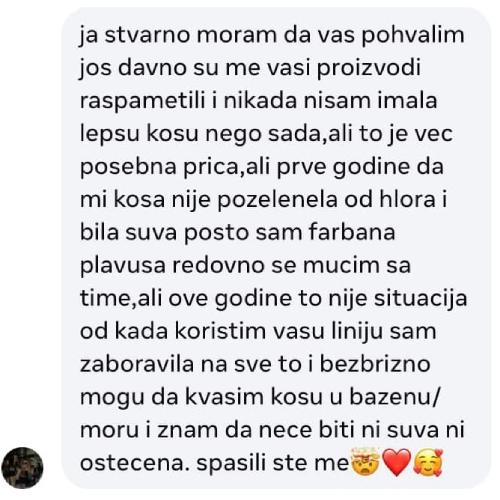
Task: Click the exploding head emoji
Action: click(x=365, y=462)
